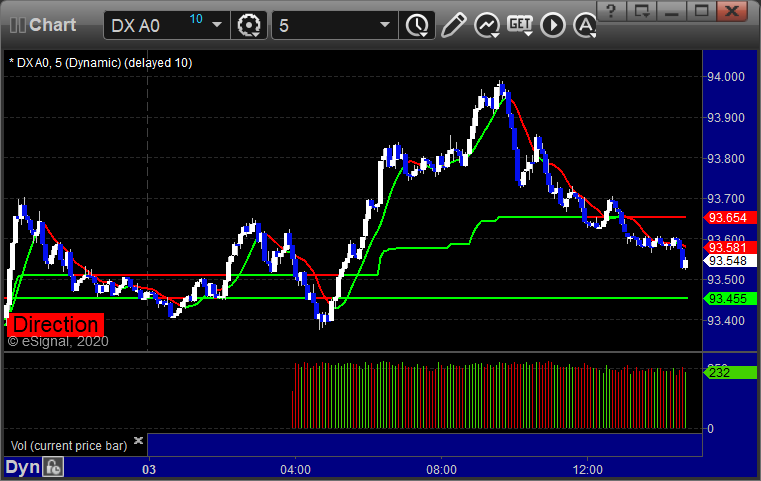Expand the symbol DX A0 dropdown arrow
The height and width of the screenshot is (481, 761).
217,25
